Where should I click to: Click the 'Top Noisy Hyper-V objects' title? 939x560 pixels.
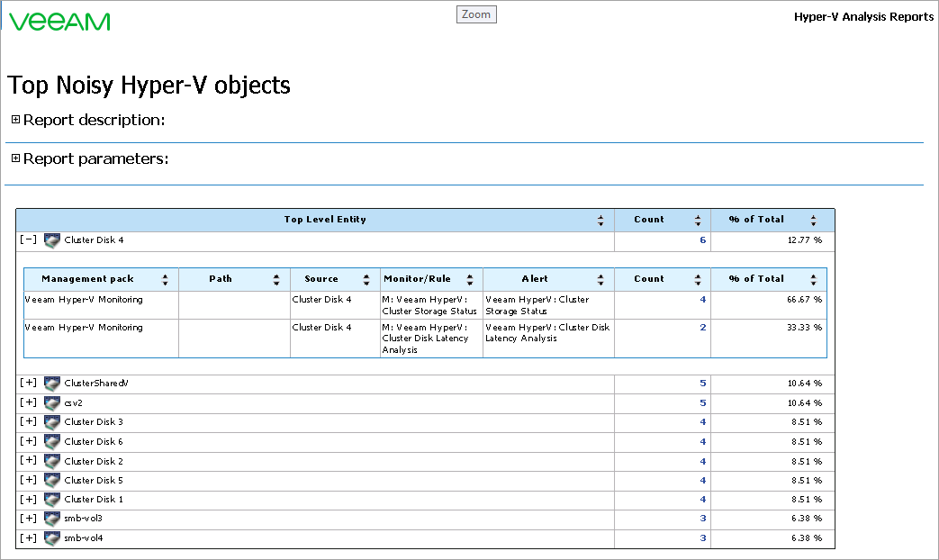(149, 85)
